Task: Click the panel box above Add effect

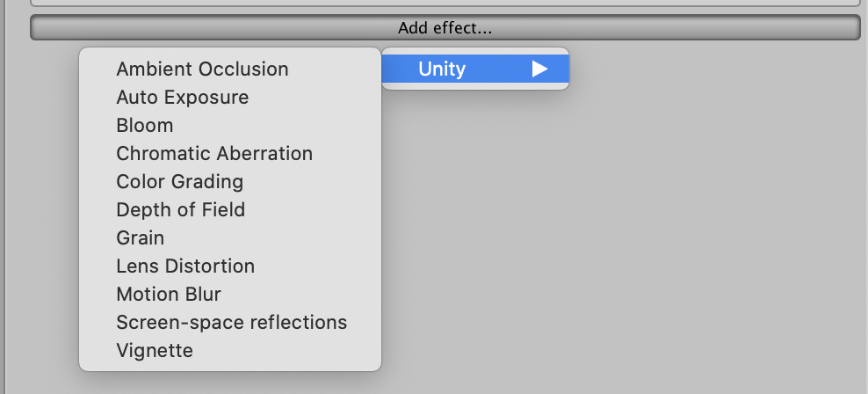Action: [x=445, y=4]
